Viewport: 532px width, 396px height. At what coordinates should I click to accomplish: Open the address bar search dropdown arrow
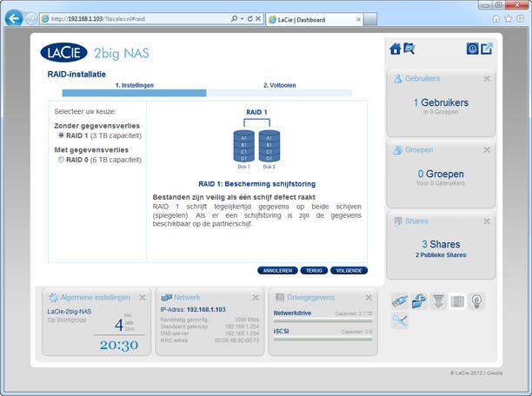242,18
